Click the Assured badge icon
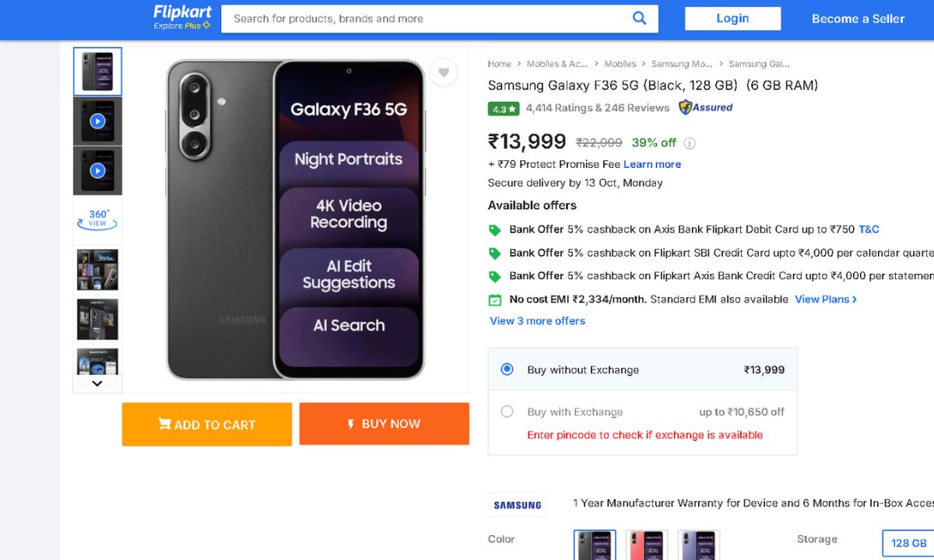This screenshot has width=934, height=560. tap(705, 107)
